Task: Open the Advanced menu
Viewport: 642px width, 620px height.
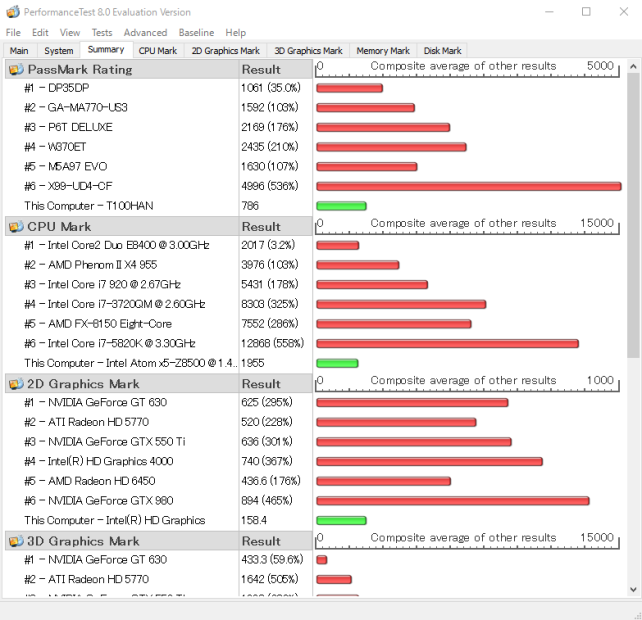Action: point(145,33)
